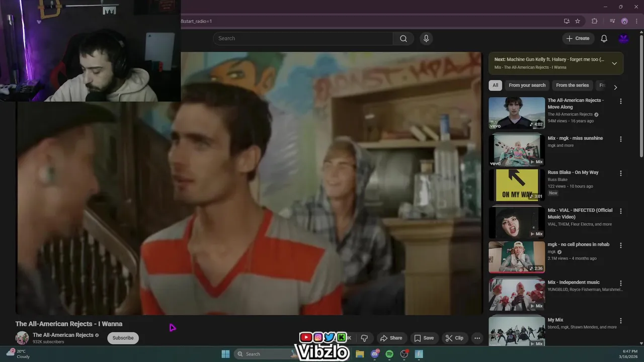
Task: Expand the Next: Machine Gun Kelly queue panel
Action: coord(614,63)
